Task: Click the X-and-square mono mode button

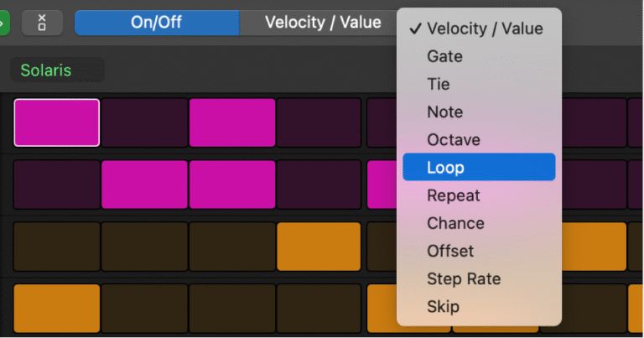Action: click(42, 23)
